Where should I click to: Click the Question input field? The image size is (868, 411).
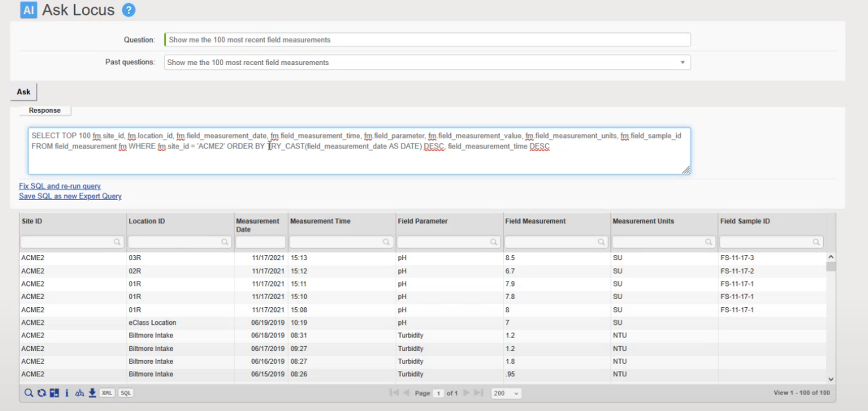pyautogui.click(x=428, y=40)
